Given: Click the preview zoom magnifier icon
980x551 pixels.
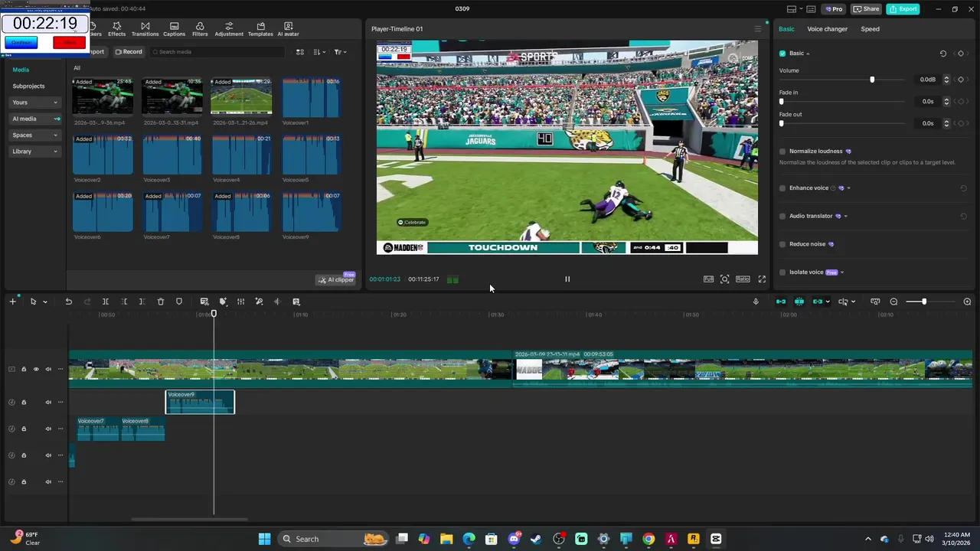Looking at the screenshot, I should (x=725, y=279).
